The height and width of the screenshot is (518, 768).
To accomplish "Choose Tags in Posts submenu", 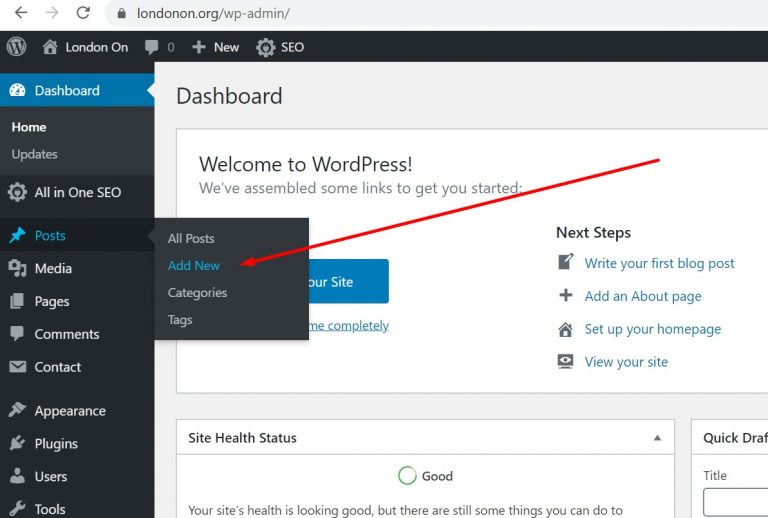I will click(x=180, y=320).
